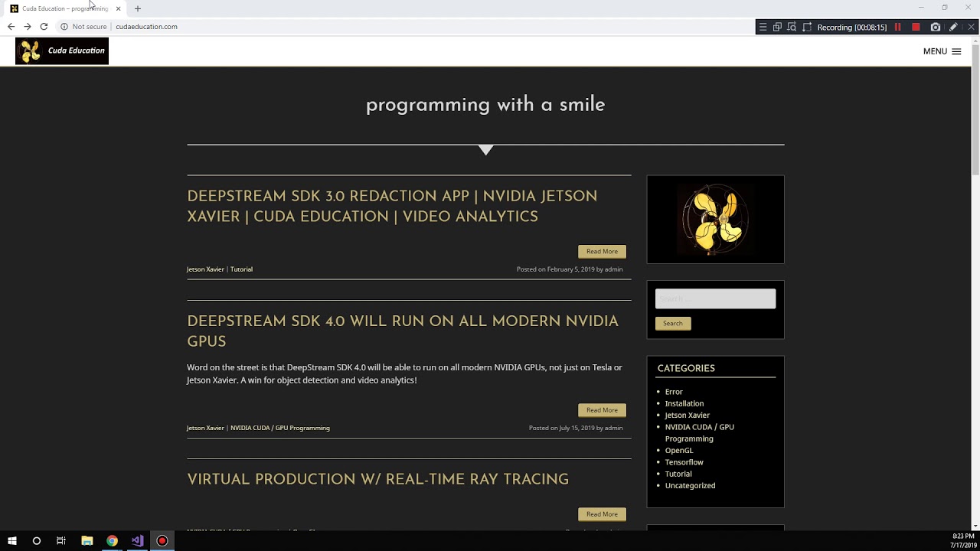
Task: Close the recording toolbar
Action: pos(971,28)
